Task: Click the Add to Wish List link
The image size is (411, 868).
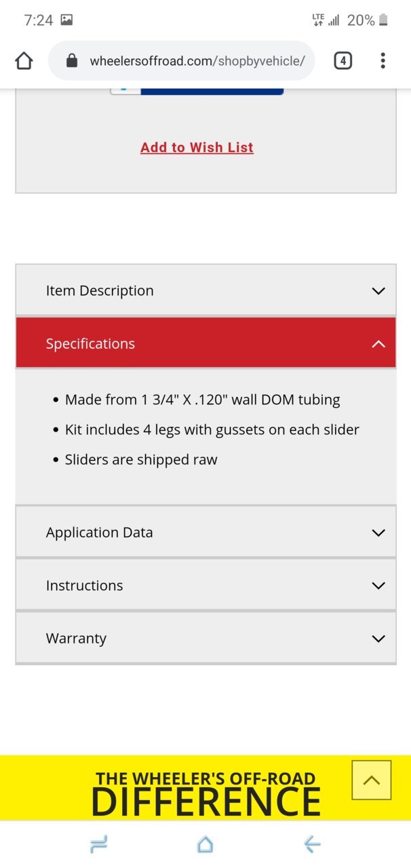Action: (197, 147)
